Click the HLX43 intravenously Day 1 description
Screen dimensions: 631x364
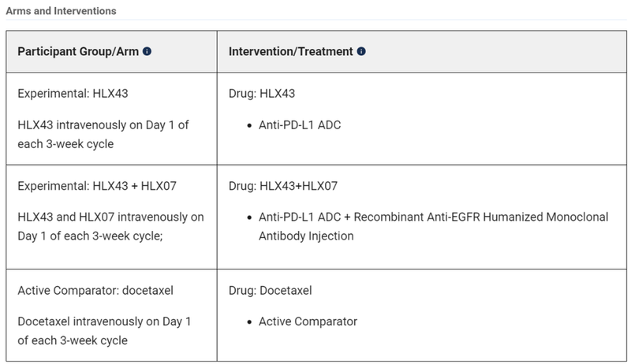click(x=103, y=135)
